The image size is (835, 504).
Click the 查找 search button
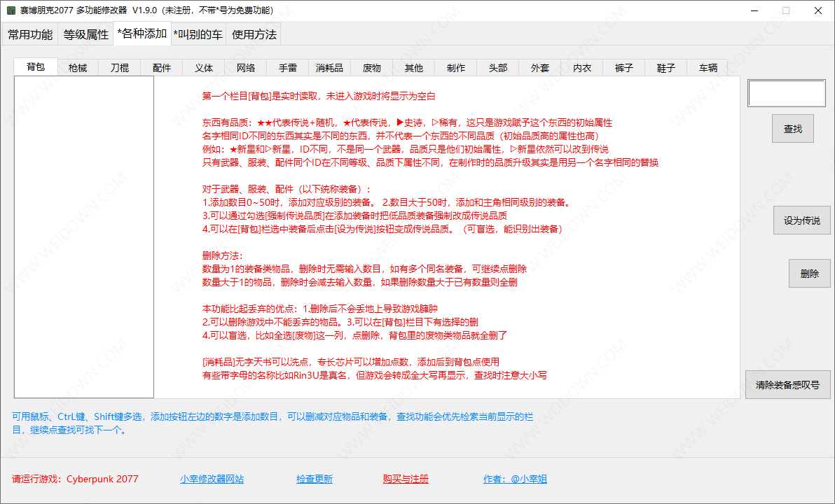(792, 129)
